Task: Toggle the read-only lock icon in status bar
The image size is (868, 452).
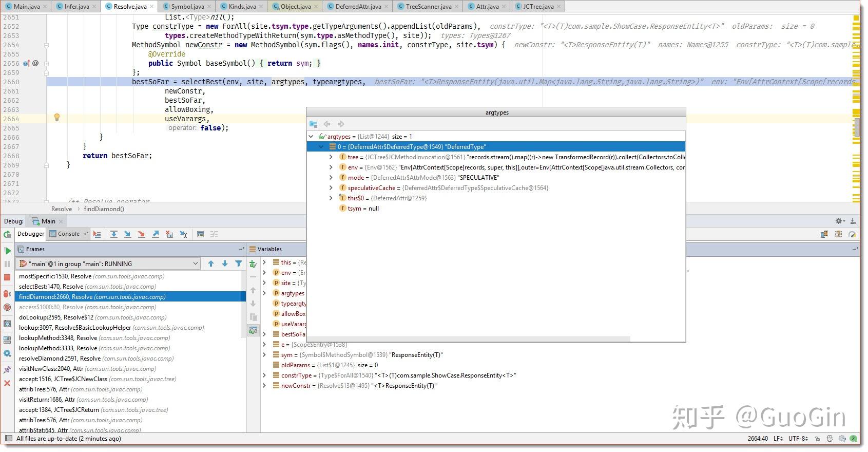Action: pyautogui.click(x=816, y=439)
